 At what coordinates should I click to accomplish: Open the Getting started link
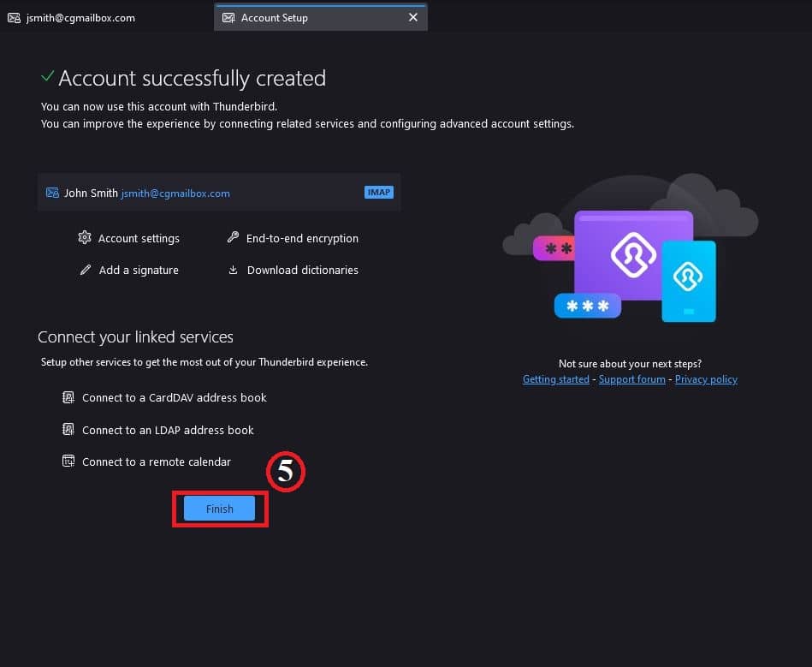coord(555,379)
